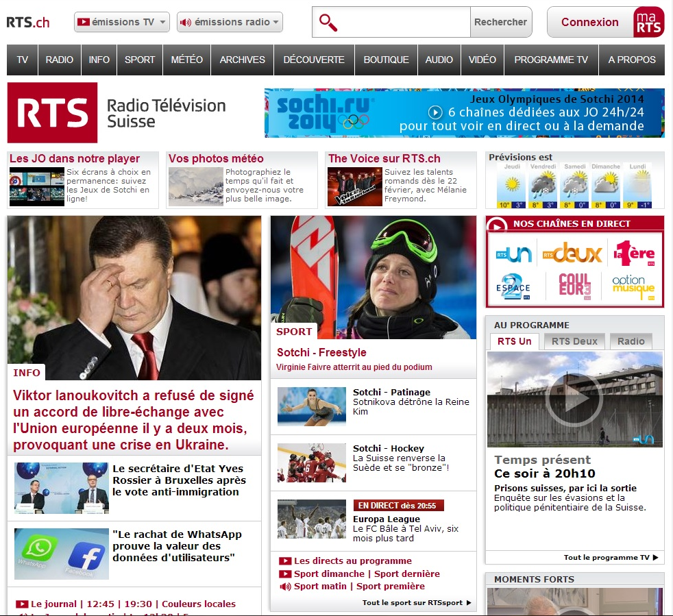Screen dimensions: 673x616
Task: Open the RTS Deux live channel logo
Action: 572,254
